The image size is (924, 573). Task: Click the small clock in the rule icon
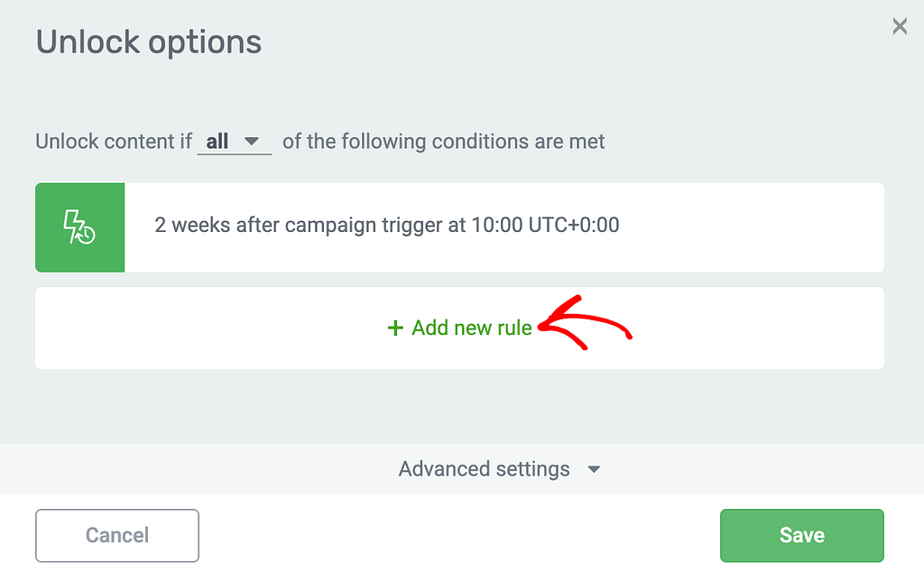[x=87, y=236]
